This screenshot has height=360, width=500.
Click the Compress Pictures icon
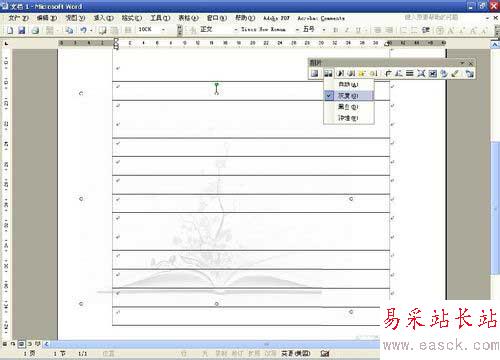(x=421, y=74)
